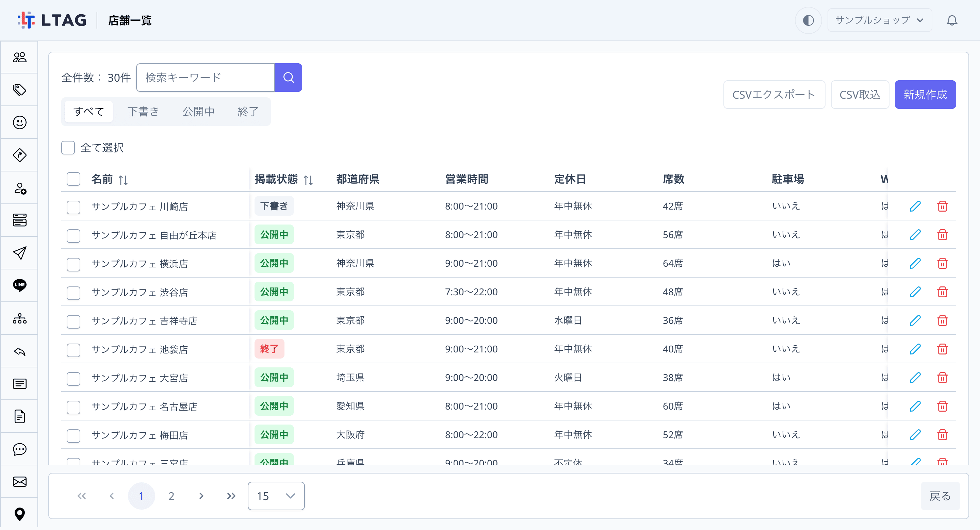Sort by 名前 column arrows
This screenshot has width=980, height=530.
point(123,180)
